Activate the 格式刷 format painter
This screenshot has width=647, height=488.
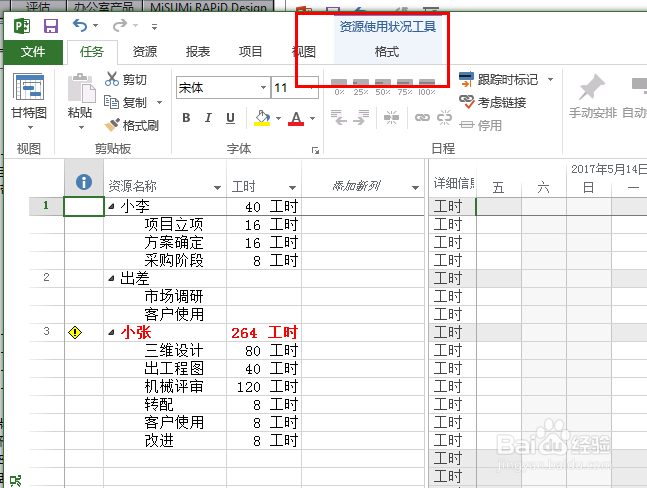click(x=132, y=125)
